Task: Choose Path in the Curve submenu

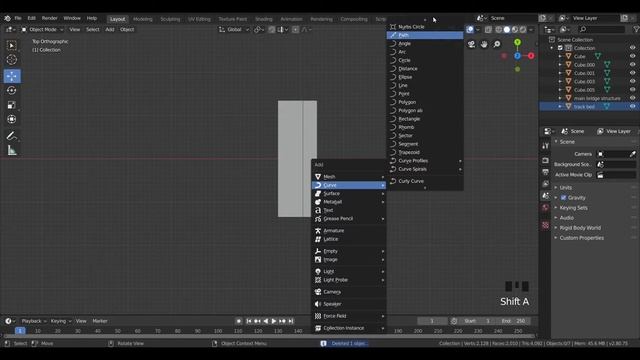Action: (x=425, y=36)
